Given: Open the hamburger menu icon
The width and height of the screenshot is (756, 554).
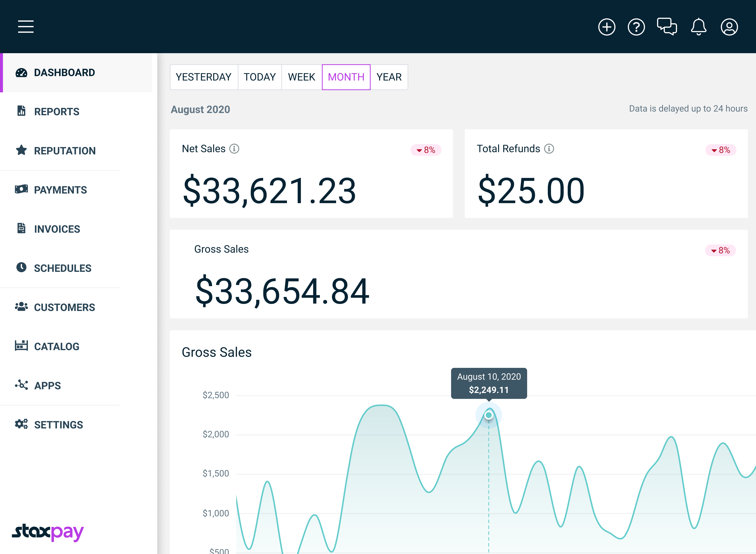Looking at the screenshot, I should [26, 26].
